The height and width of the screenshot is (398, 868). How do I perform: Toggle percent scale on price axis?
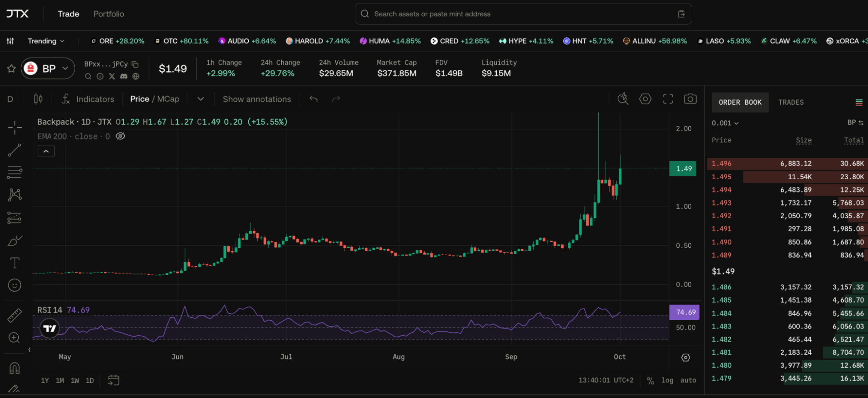pos(650,380)
